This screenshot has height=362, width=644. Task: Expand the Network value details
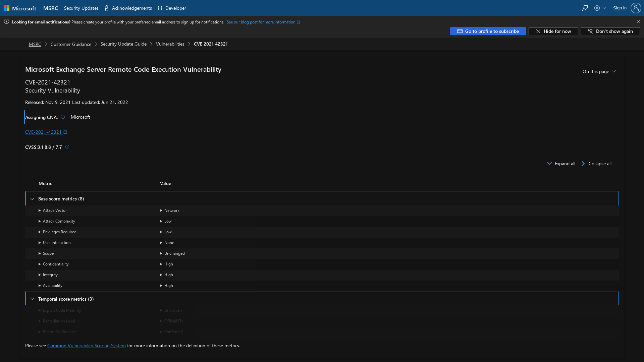[x=170, y=210]
